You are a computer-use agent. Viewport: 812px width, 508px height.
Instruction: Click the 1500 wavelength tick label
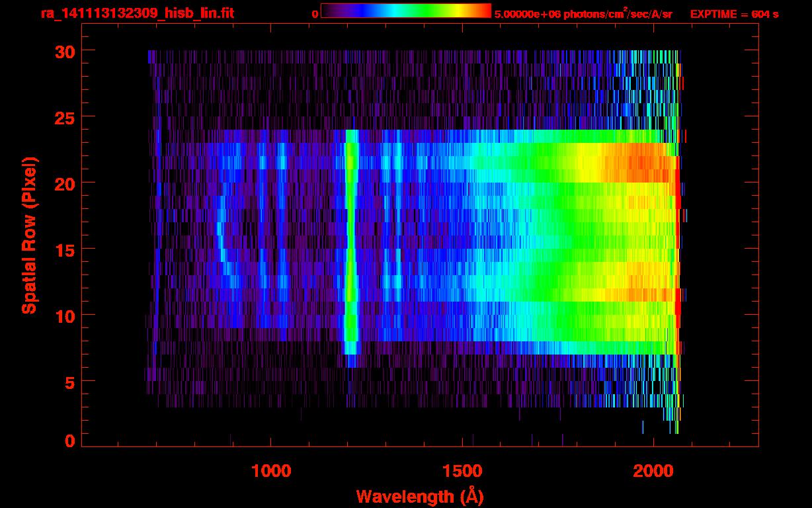[x=462, y=471]
